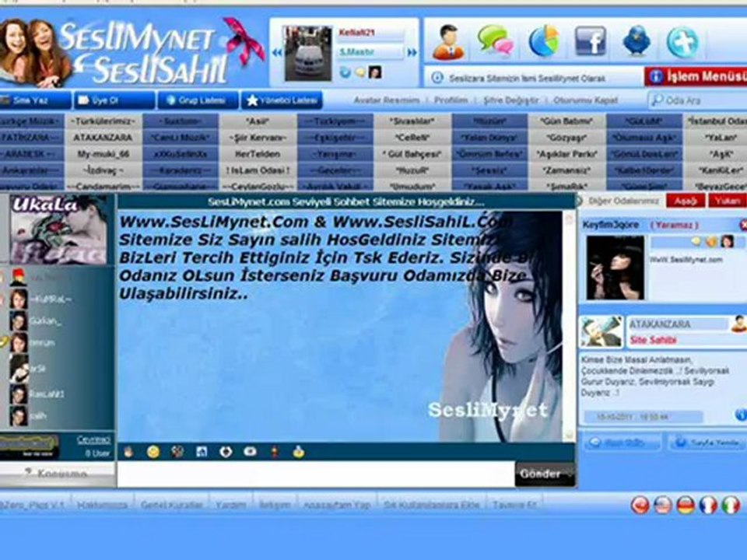Join the "Aşıklar Parkı" room

[566, 154]
